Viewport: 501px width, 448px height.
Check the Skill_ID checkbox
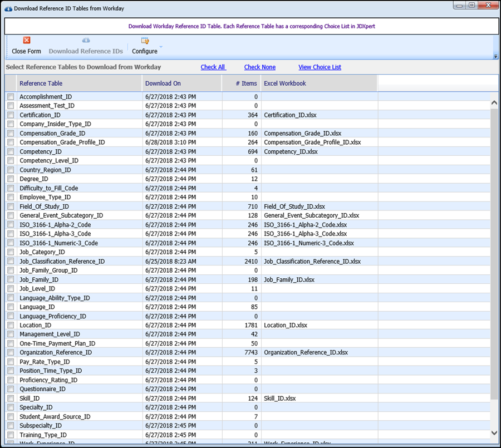[11, 398]
